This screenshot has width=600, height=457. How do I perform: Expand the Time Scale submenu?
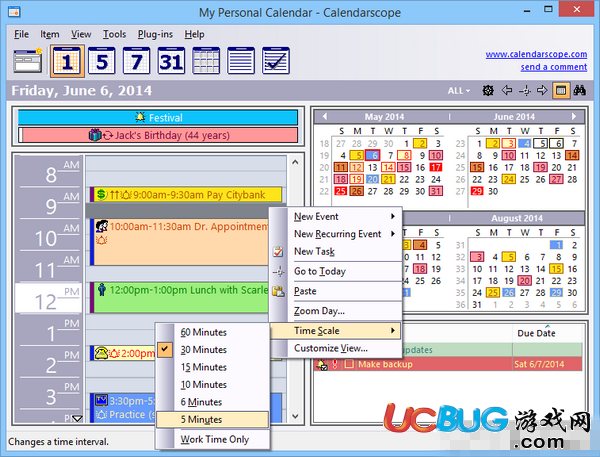[336, 331]
